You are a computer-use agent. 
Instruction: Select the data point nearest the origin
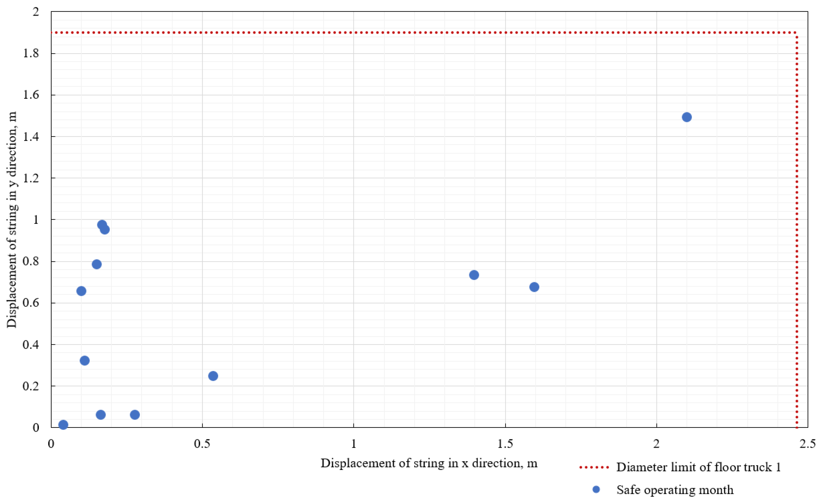coord(63,425)
